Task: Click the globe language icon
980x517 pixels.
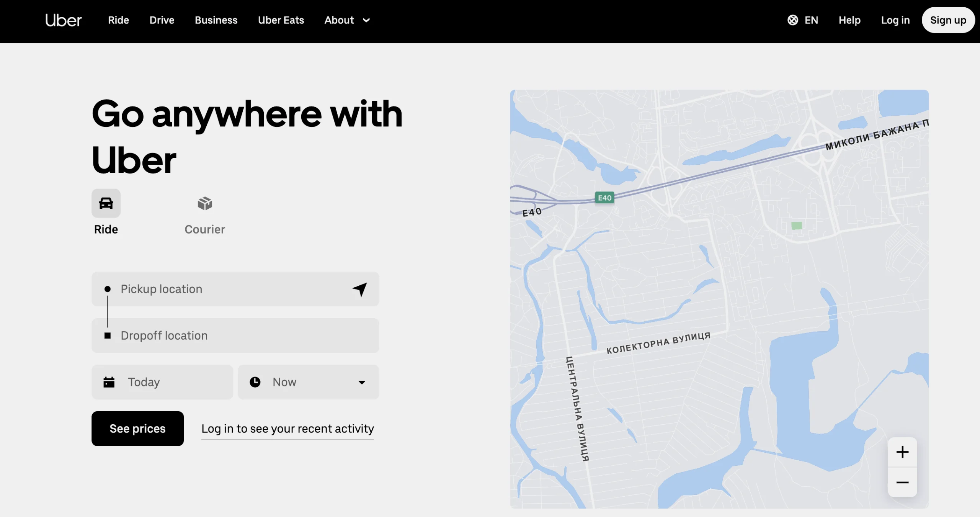Action: coord(792,20)
